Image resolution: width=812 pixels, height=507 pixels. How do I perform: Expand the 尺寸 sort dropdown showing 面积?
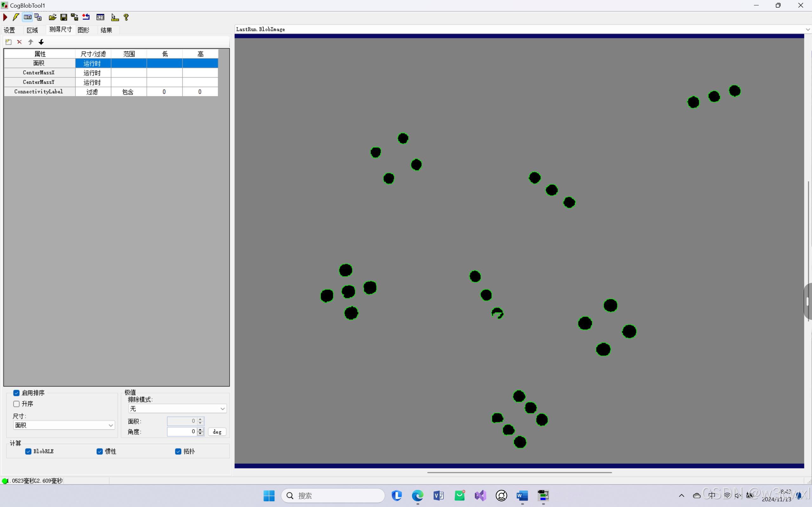(x=64, y=425)
